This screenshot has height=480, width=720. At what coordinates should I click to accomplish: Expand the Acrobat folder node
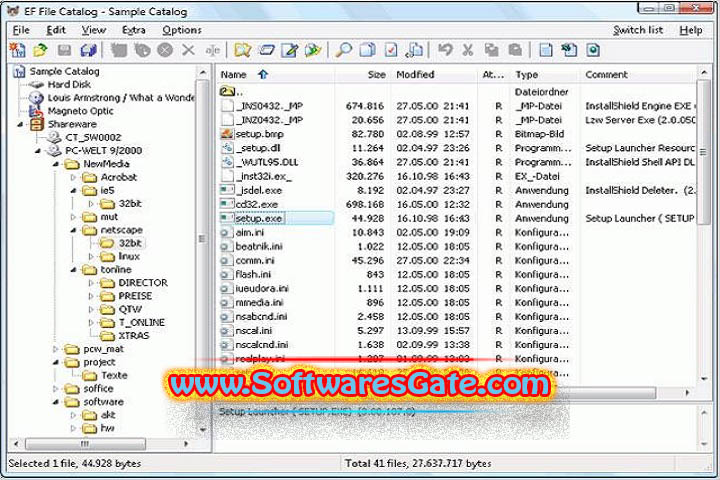coord(73,177)
